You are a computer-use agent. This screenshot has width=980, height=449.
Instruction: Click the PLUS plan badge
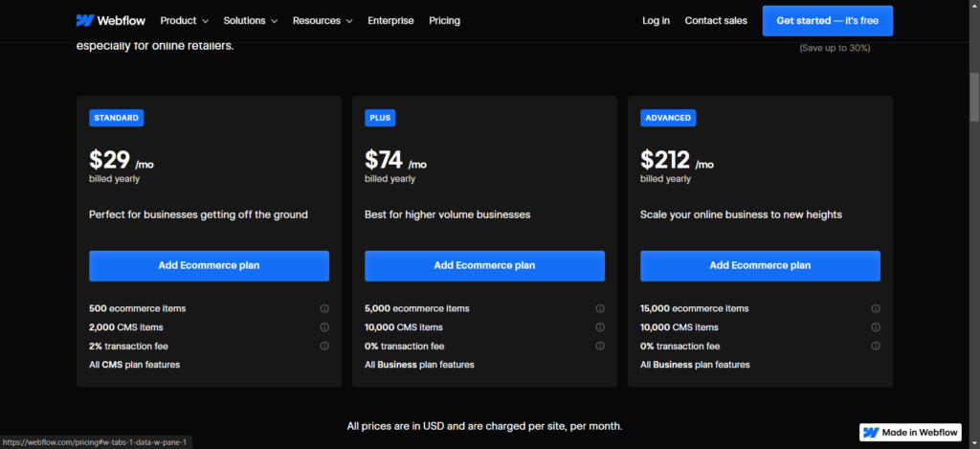pyautogui.click(x=380, y=118)
